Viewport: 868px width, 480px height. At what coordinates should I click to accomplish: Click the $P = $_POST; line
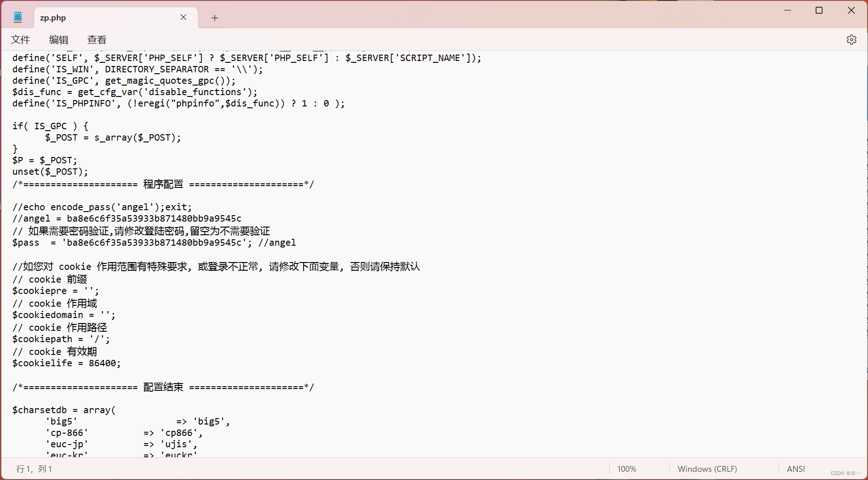tap(45, 160)
